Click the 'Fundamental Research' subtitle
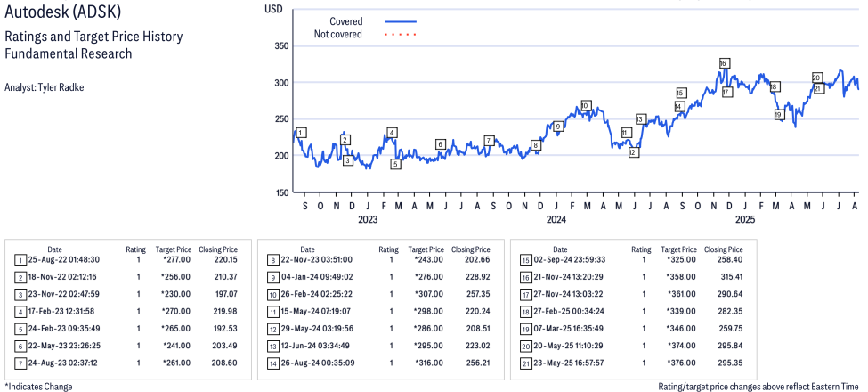The height and width of the screenshot is (392, 868). pyautogui.click(x=68, y=53)
